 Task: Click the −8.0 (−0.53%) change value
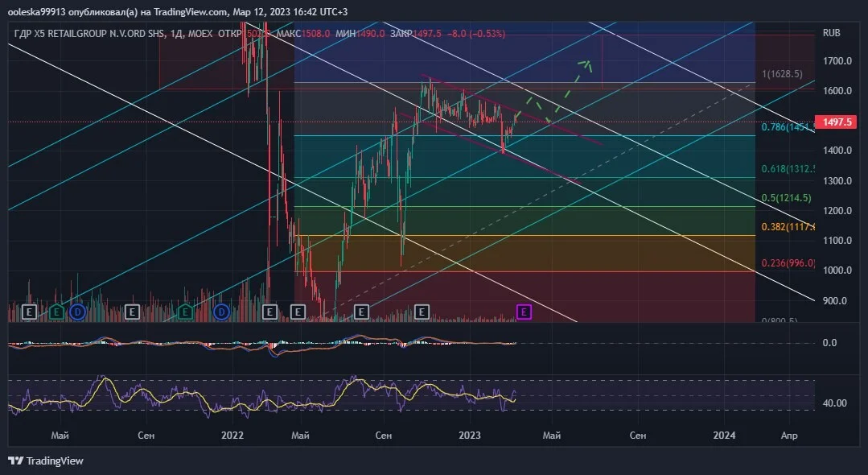(476, 34)
